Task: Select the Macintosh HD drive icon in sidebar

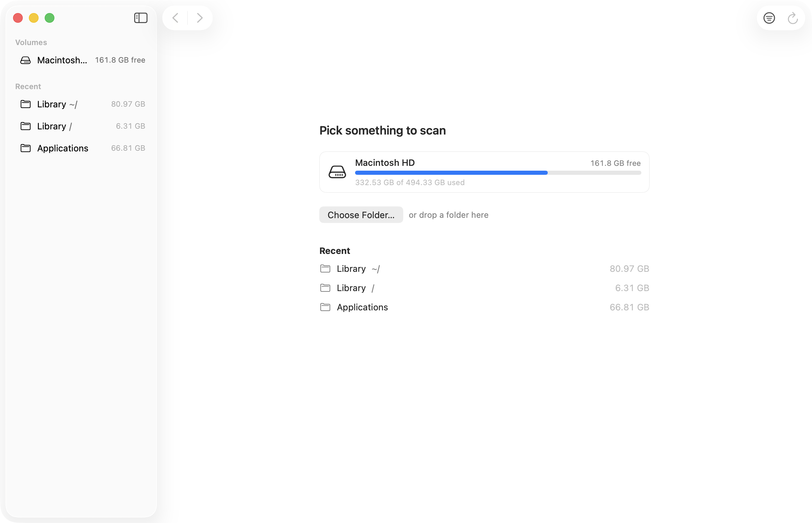Action: click(25, 60)
